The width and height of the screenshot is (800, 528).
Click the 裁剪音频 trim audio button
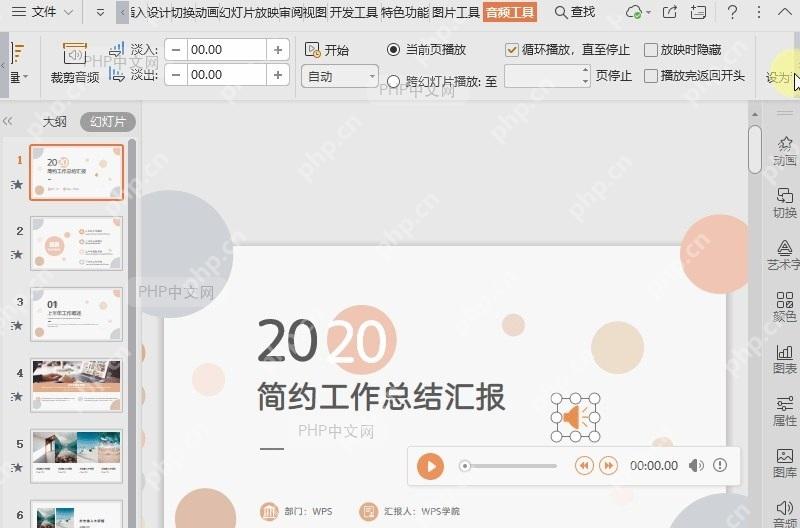pos(75,63)
